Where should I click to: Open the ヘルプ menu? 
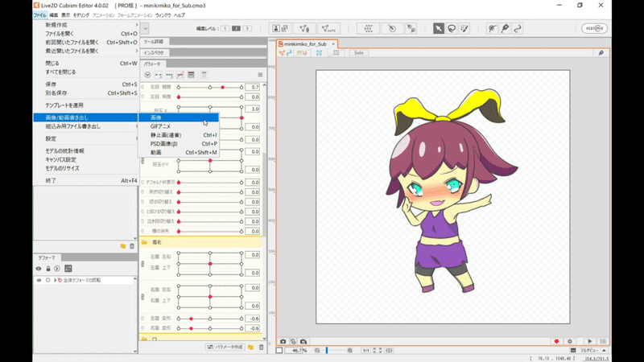tap(179, 15)
